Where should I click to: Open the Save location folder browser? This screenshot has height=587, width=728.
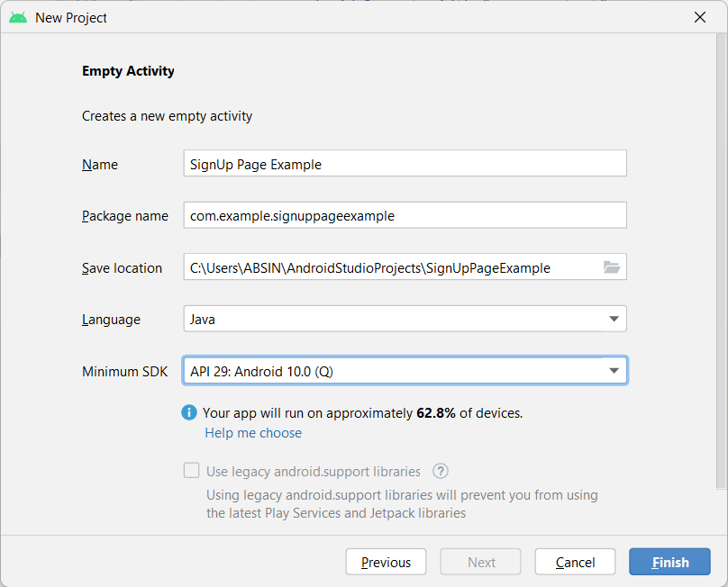(612, 267)
